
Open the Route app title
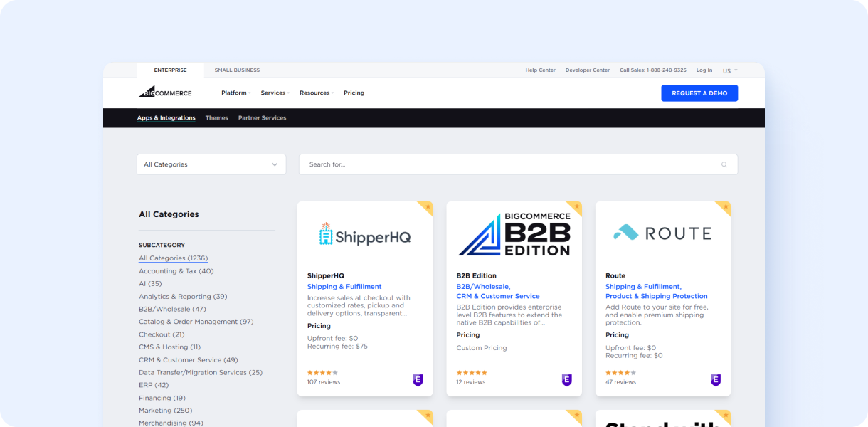615,276
